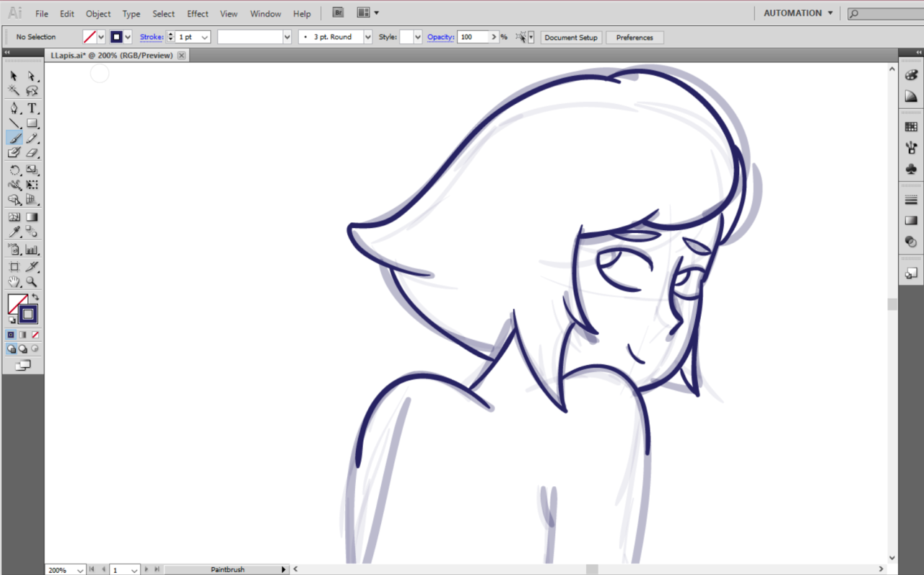Image resolution: width=924 pixels, height=575 pixels.
Task: Open the Object menu
Action: tap(98, 14)
